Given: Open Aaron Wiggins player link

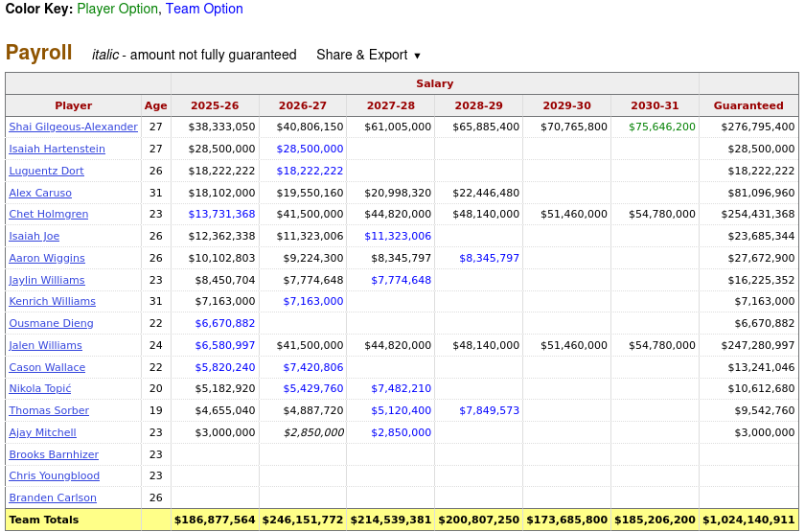Looking at the screenshot, I should [47, 258].
